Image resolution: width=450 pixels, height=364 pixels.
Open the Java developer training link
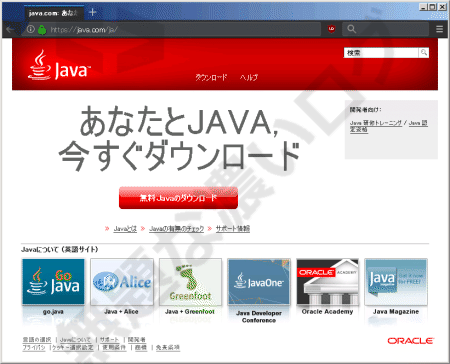376,123
